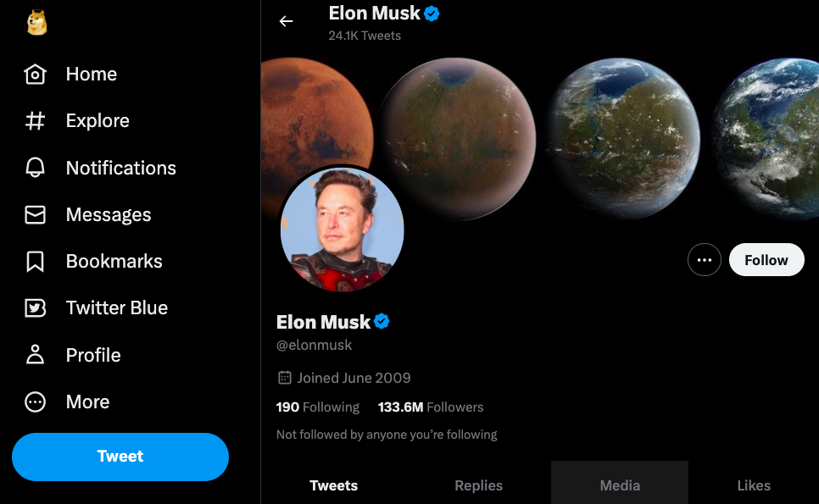This screenshot has height=504, width=819.
Task: Open the profile options ellipsis beside Follow
Action: pos(705,259)
